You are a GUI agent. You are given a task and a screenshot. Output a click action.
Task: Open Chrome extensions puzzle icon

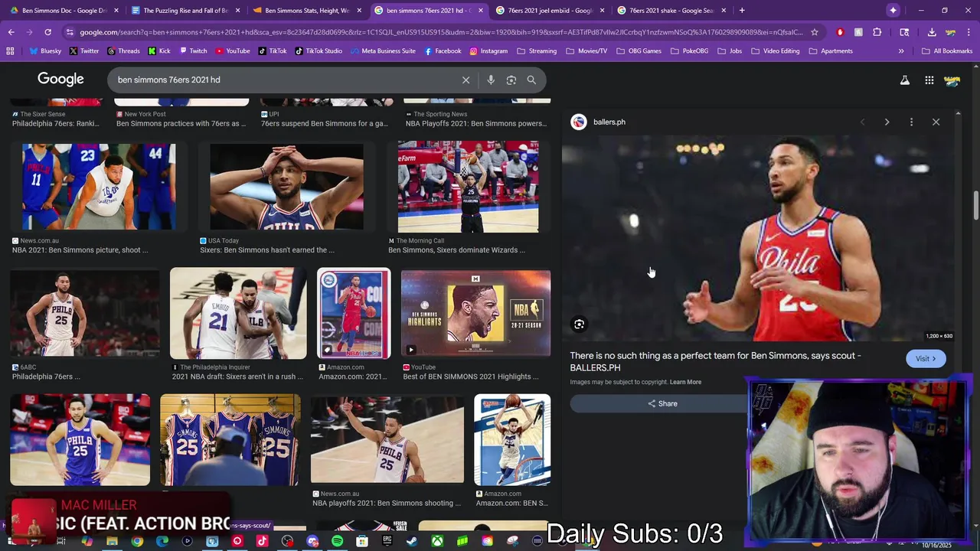(x=877, y=32)
